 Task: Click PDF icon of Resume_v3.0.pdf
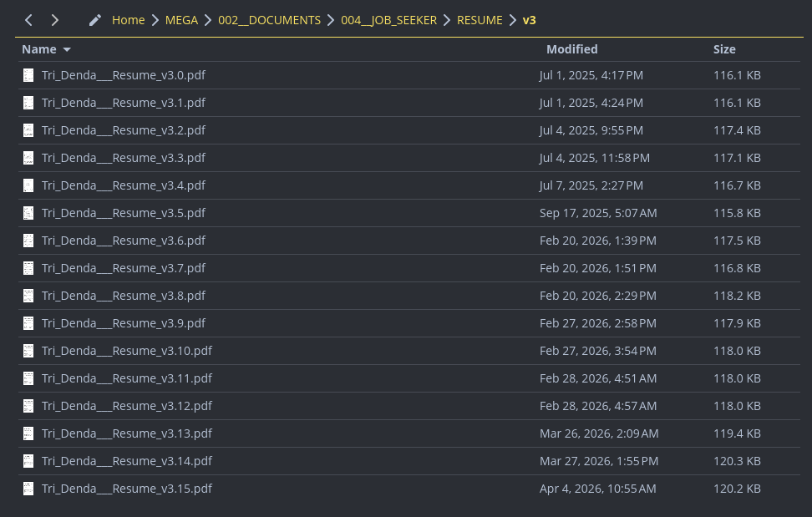pos(28,75)
